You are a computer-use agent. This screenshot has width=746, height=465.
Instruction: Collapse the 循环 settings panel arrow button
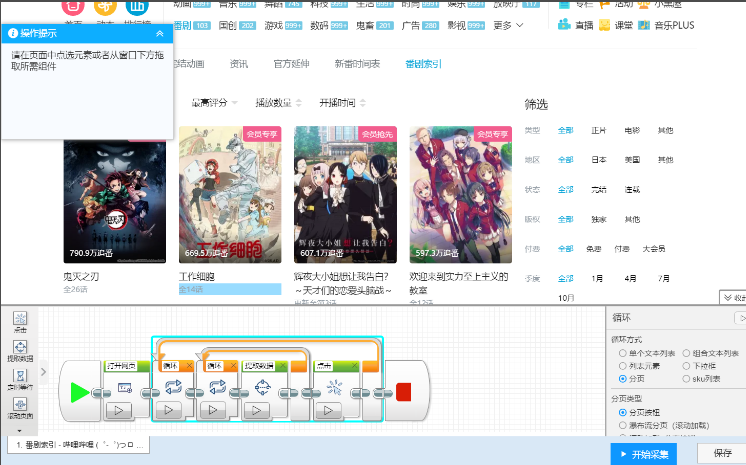pos(741,318)
